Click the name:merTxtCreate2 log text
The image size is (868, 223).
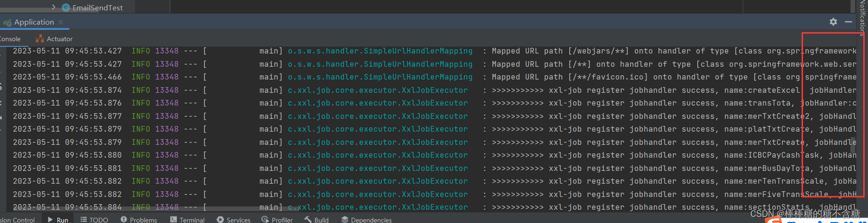click(x=767, y=116)
